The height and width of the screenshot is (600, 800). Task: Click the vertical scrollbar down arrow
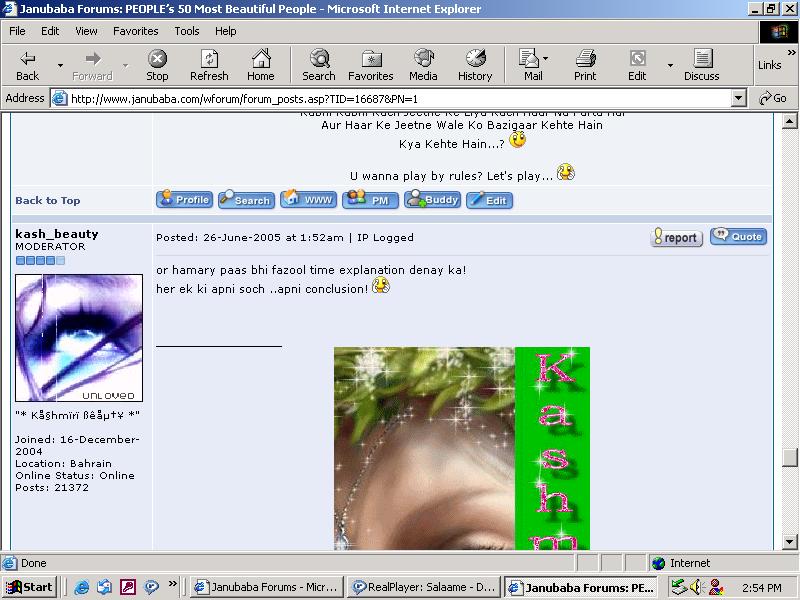789,541
